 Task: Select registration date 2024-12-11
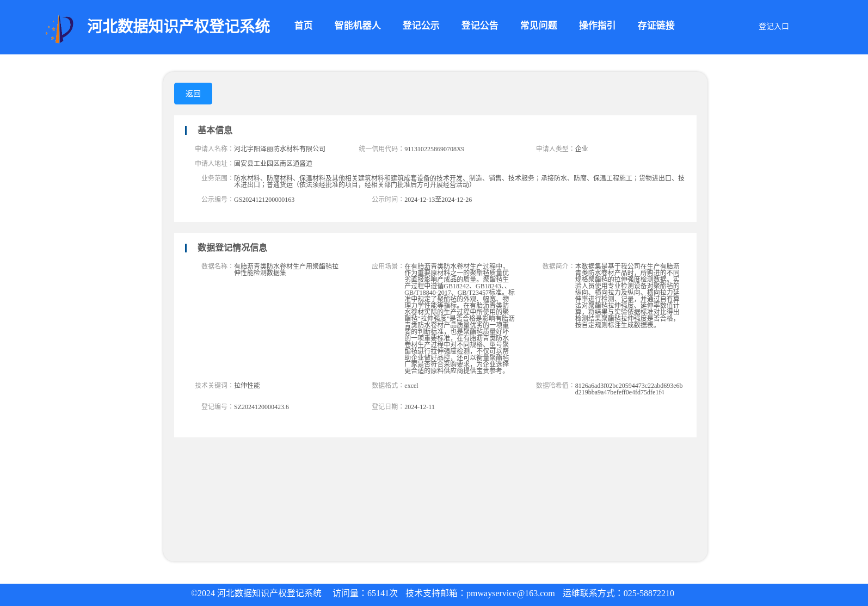420,407
